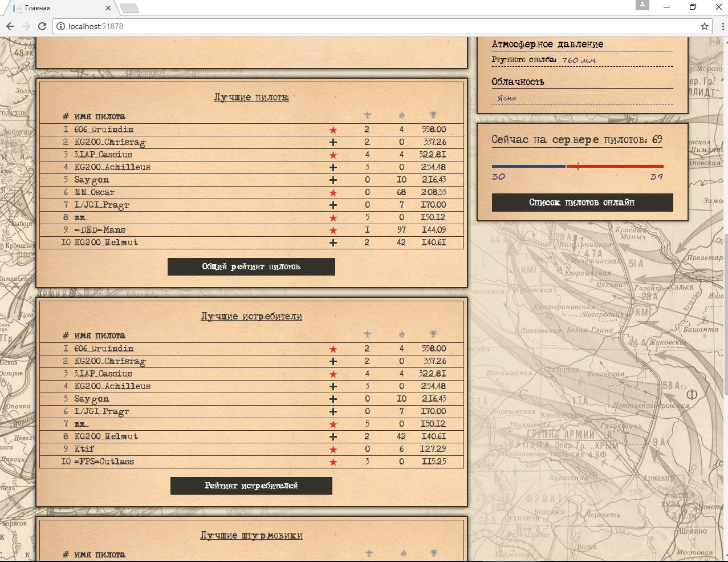Focus the localhost:51878 address bar
Viewport: 728px width, 562px height.
tap(382, 26)
